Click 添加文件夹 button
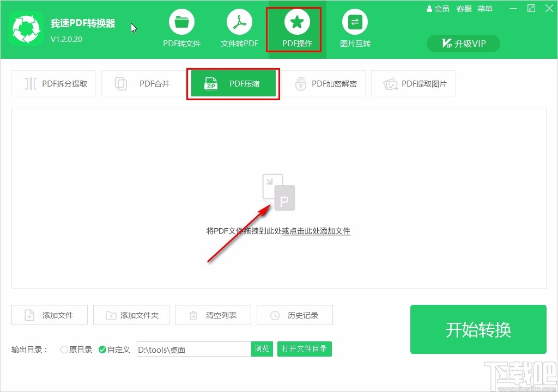The height and width of the screenshot is (392, 558). 131,315
